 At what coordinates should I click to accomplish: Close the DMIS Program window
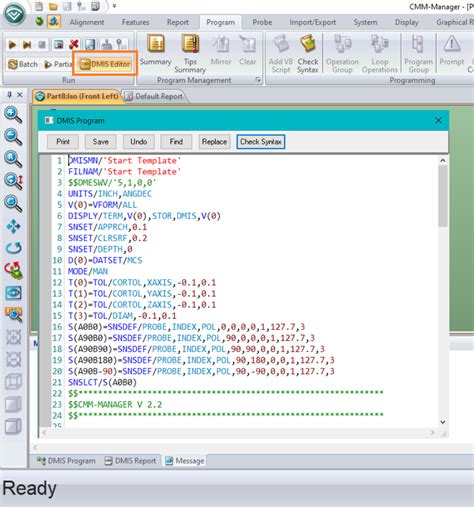[438, 121]
